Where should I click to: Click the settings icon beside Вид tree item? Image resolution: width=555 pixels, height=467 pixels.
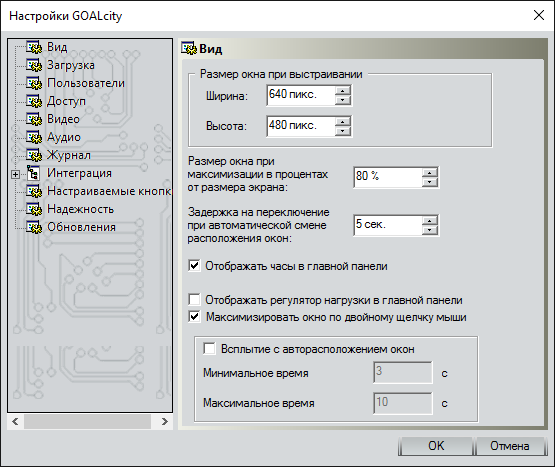pos(34,47)
